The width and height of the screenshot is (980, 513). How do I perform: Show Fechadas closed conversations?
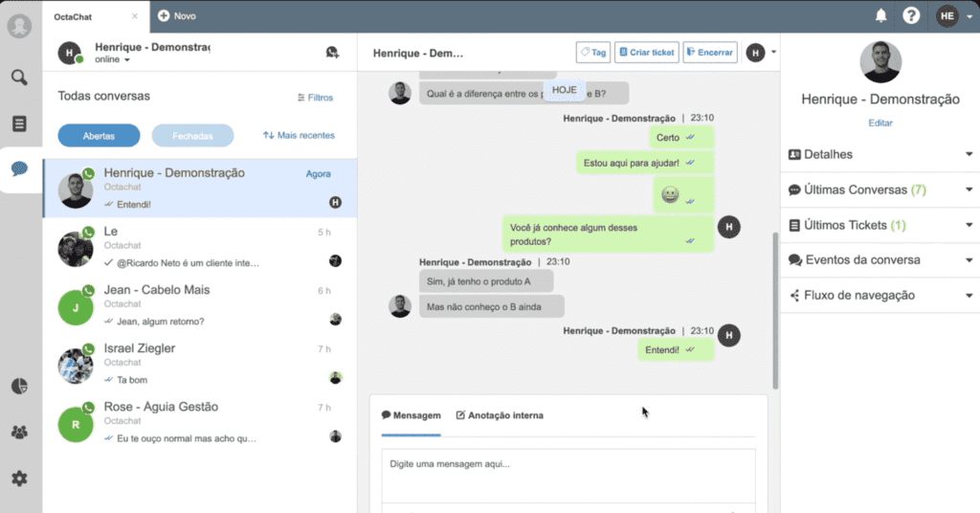[x=192, y=136]
